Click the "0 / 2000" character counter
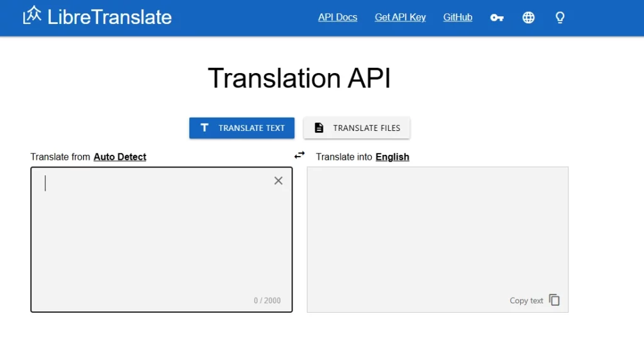This screenshot has width=644, height=353. [267, 300]
